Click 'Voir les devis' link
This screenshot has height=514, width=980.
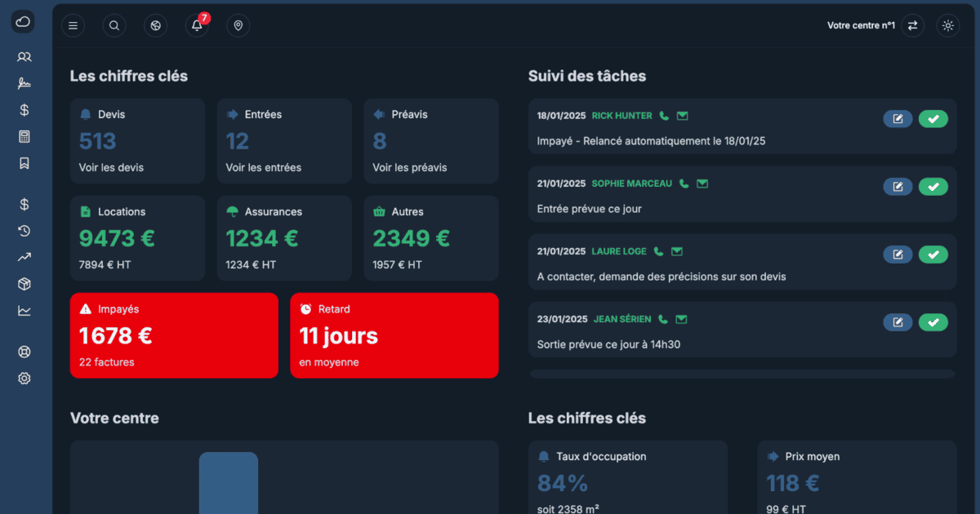pos(111,167)
